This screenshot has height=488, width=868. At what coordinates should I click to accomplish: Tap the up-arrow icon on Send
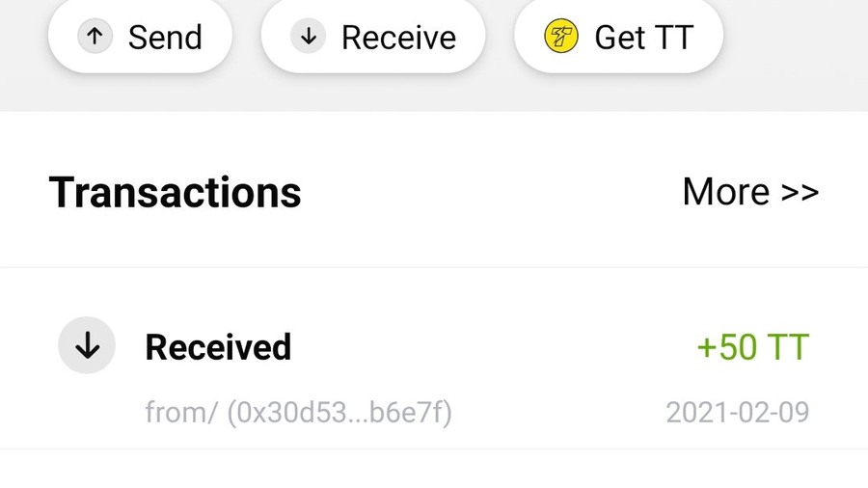pos(95,37)
